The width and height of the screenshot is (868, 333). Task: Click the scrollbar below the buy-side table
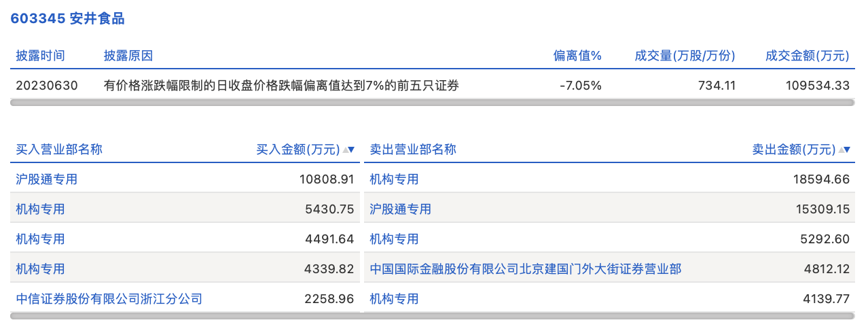[185, 315]
